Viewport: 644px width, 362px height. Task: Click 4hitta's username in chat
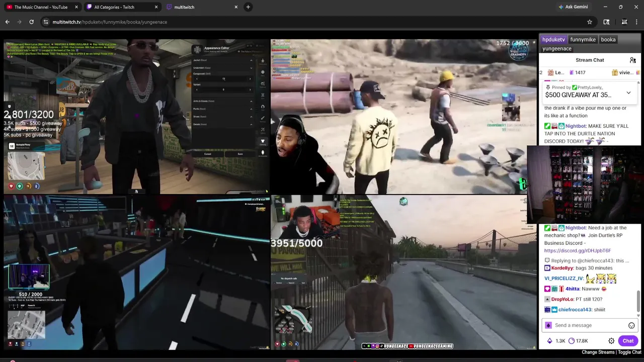click(572, 289)
